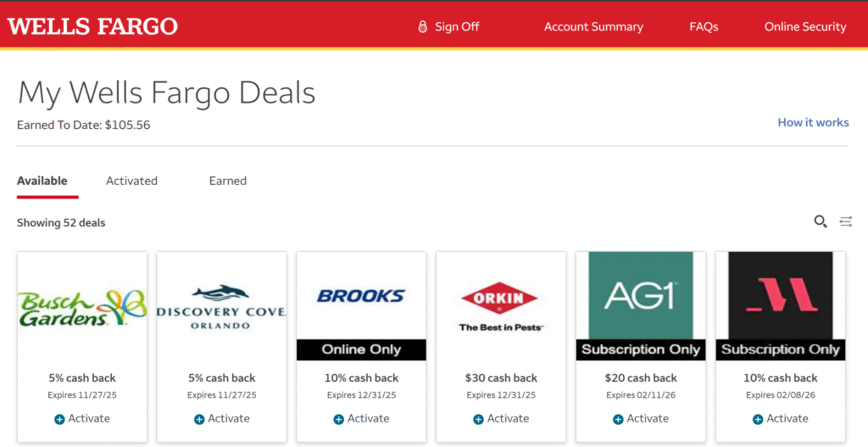Open the filter options icon
This screenshot has width=868, height=447.
click(x=845, y=221)
